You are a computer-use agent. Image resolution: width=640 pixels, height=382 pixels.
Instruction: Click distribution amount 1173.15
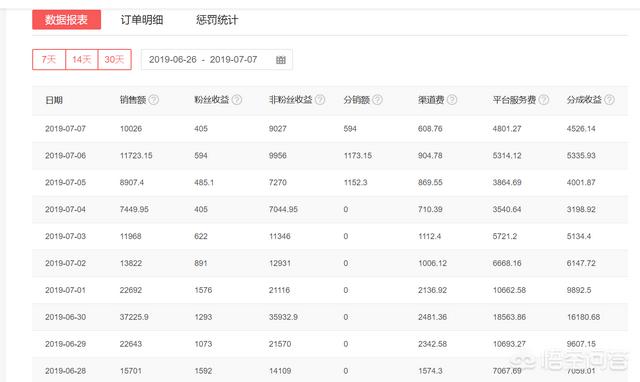click(358, 155)
